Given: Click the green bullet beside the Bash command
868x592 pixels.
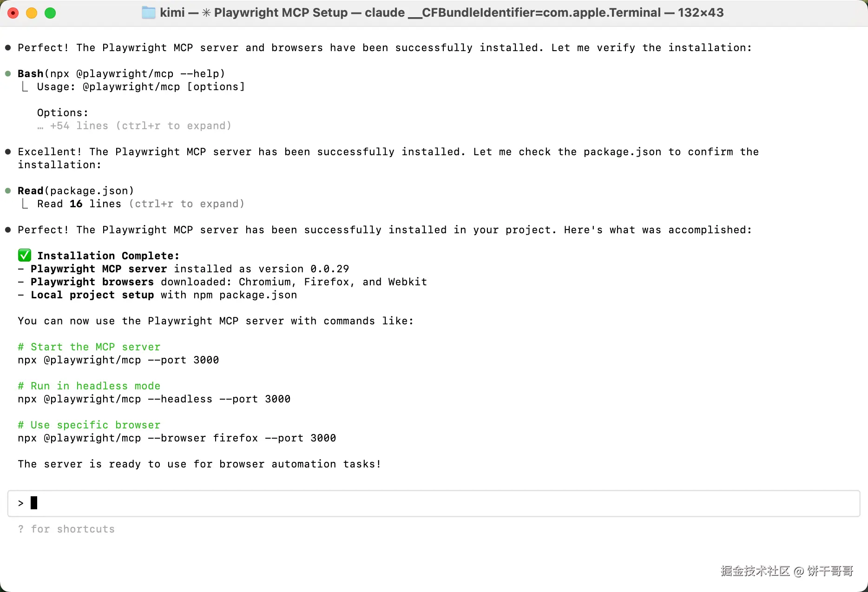Looking at the screenshot, I should (x=8, y=73).
